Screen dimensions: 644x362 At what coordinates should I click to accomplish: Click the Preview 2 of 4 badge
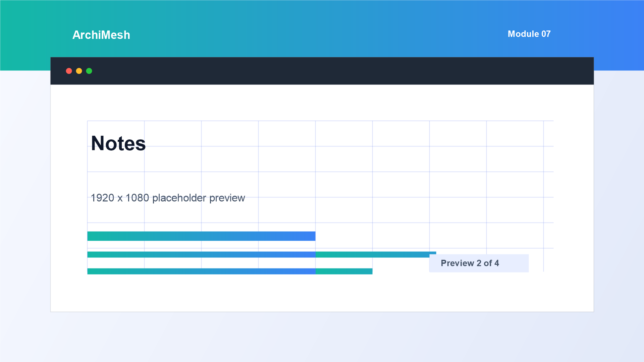(479, 263)
